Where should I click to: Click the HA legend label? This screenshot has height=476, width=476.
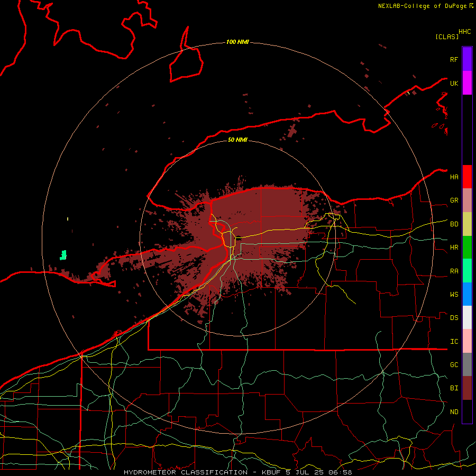(x=454, y=177)
